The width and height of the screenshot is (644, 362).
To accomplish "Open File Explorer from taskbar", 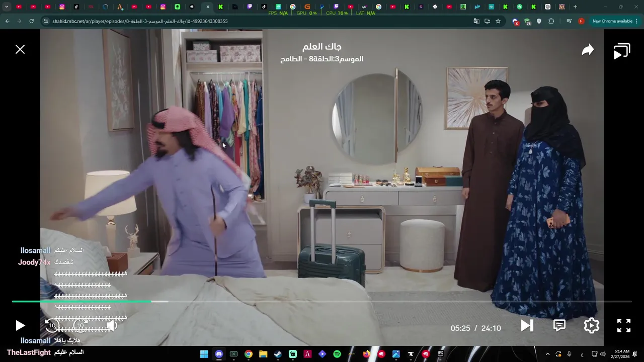I will tap(263, 354).
